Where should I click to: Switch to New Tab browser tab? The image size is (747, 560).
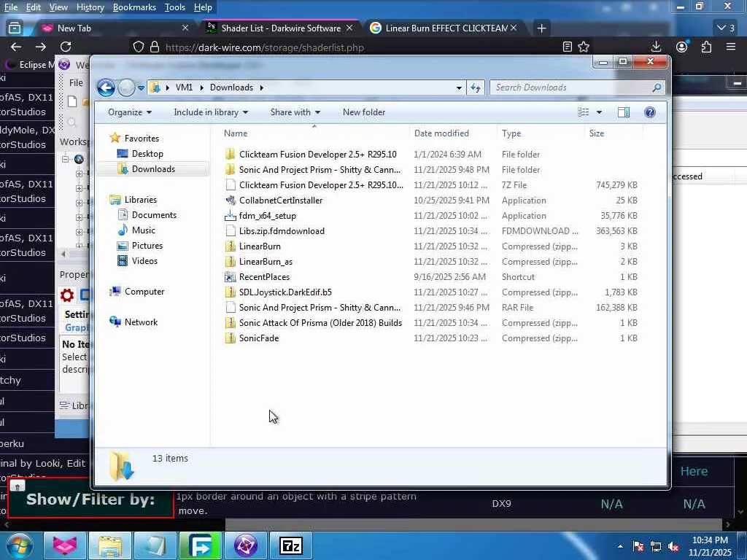click(x=115, y=28)
